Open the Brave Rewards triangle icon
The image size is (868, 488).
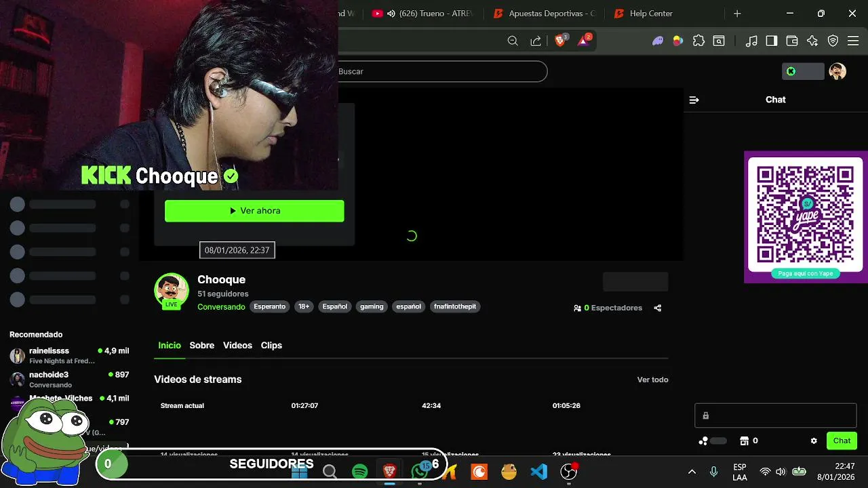click(x=583, y=41)
